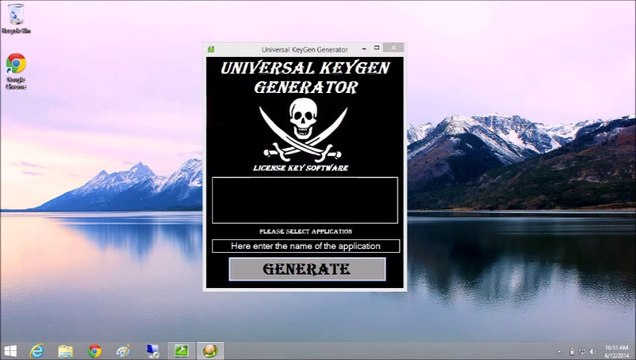Click inside the empty key output box

click(x=305, y=200)
